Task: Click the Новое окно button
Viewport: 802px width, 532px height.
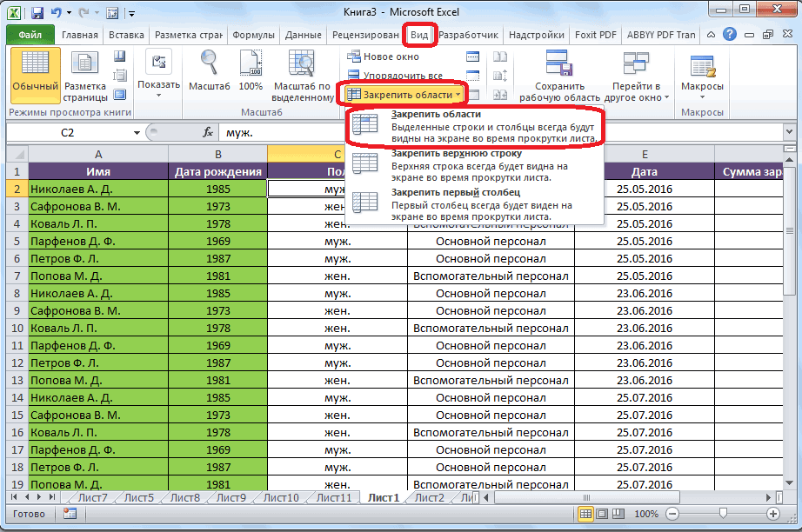Action: tap(383, 57)
